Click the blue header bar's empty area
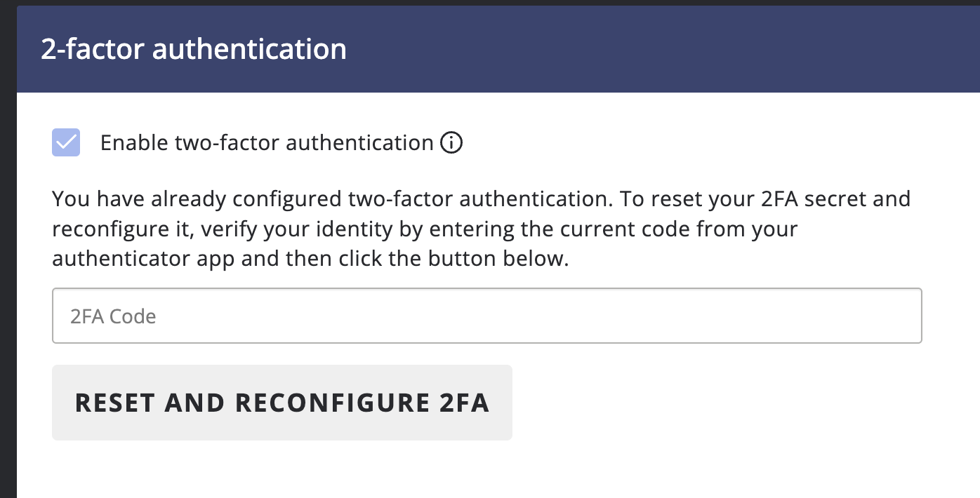Viewport: 980px width, 498px height. 667,50
